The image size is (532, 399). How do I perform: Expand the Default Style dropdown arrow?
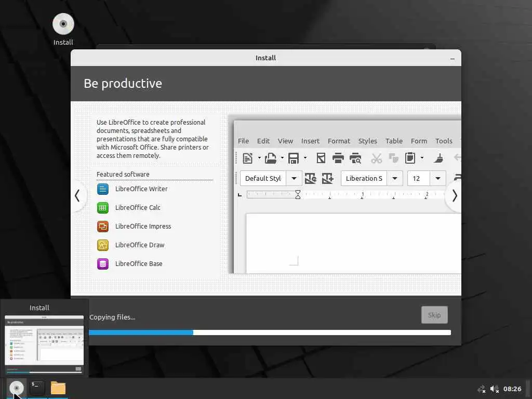294,178
